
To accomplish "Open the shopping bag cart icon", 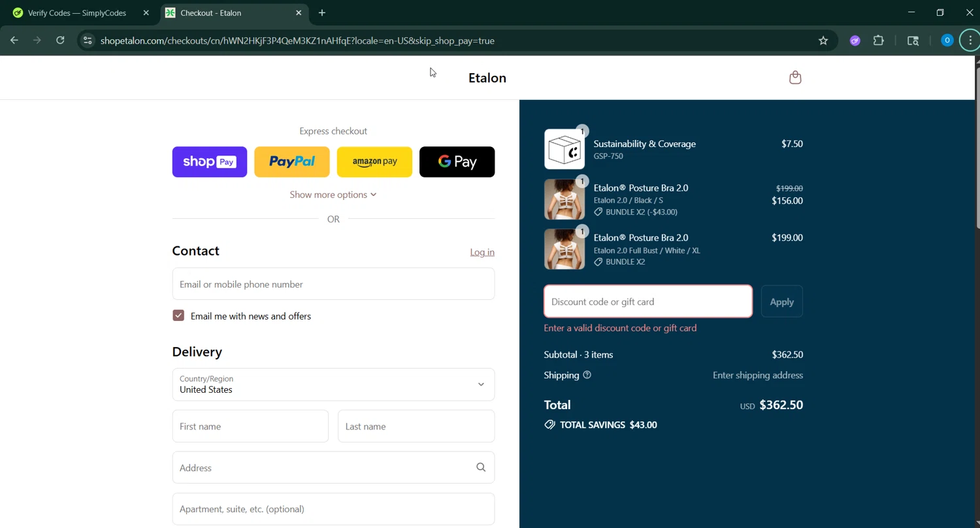I will [x=795, y=78].
